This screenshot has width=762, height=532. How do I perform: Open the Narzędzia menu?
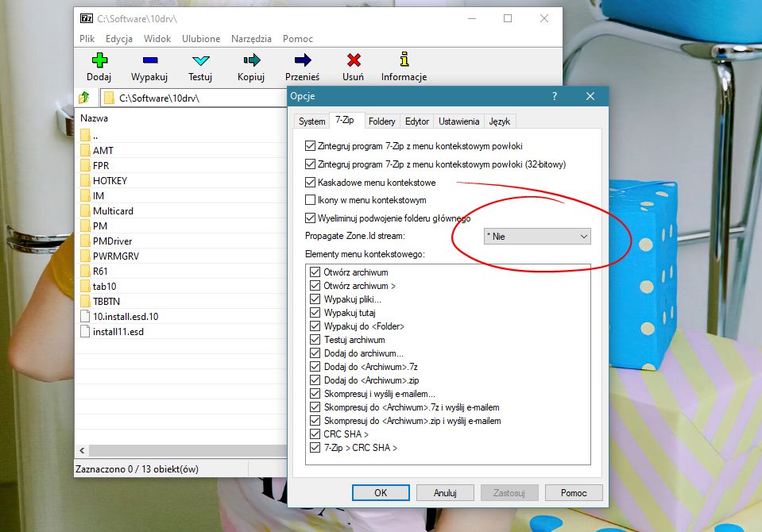tap(251, 38)
